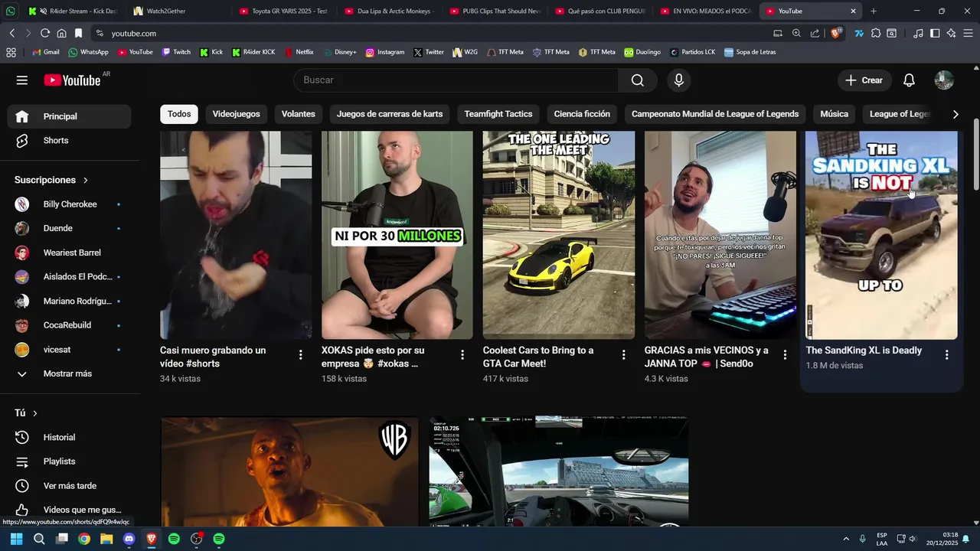980x551 pixels.
Task: Open the Duolingo bookmark
Action: point(642,52)
